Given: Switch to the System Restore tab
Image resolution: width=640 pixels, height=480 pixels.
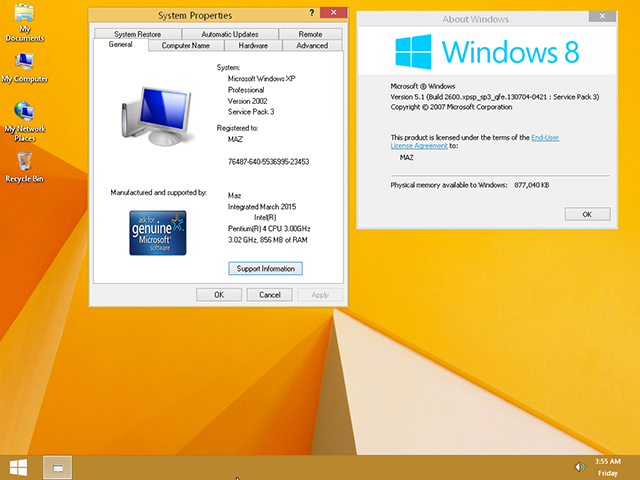Looking at the screenshot, I should [138, 34].
